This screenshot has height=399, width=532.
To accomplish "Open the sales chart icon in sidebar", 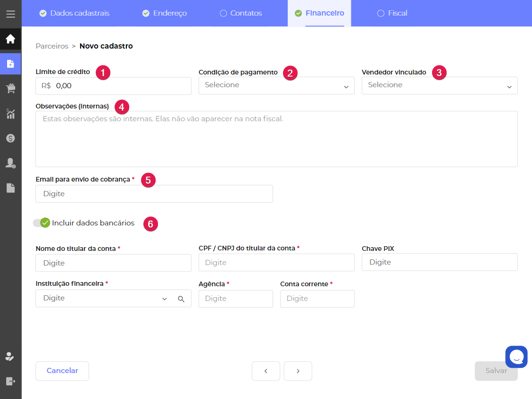I will pos(10,113).
